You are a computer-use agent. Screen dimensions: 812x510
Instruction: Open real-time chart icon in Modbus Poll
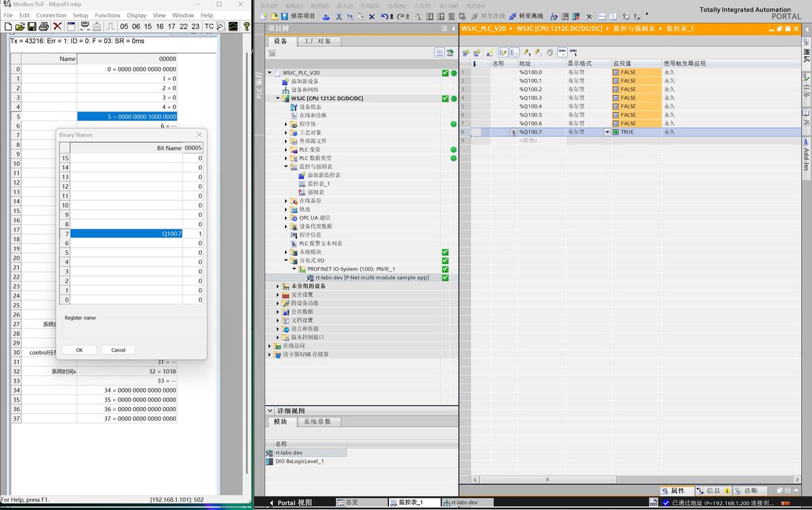233,26
